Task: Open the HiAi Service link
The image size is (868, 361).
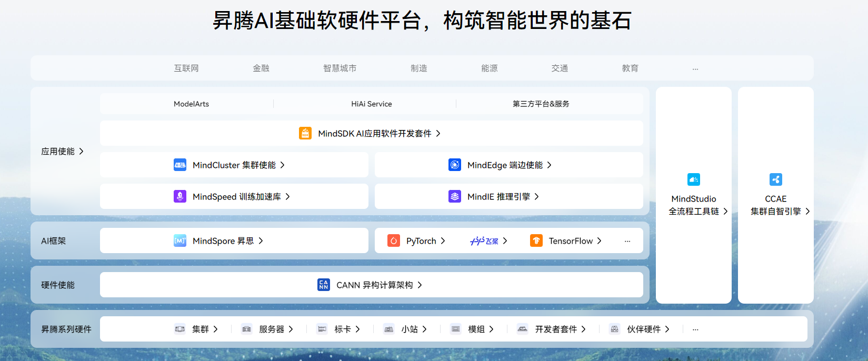Action: [x=372, y=104]
